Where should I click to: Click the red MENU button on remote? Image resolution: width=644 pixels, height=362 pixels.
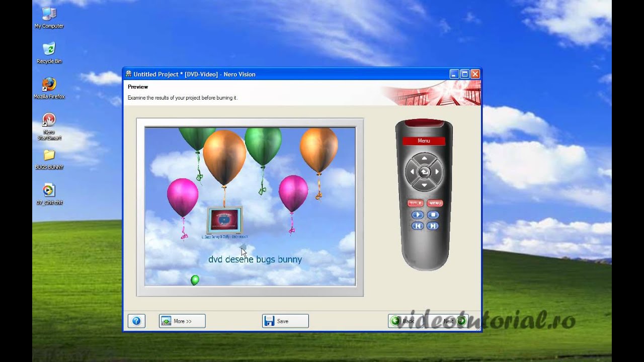tap(435, 203)
